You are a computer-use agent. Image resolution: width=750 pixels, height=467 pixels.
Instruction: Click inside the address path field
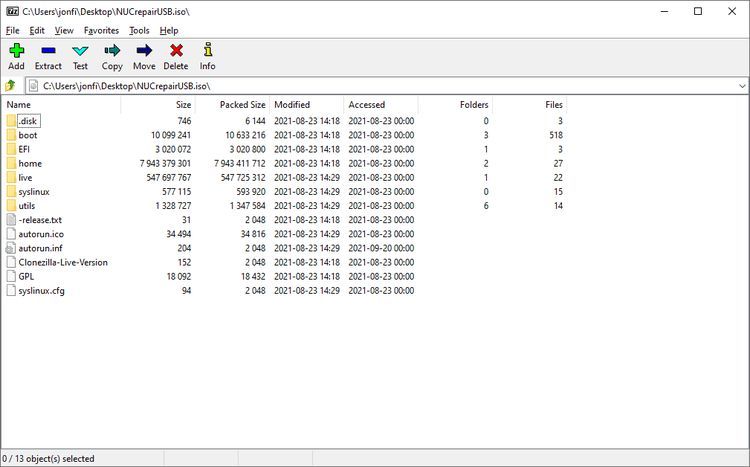tap(380, 86)
